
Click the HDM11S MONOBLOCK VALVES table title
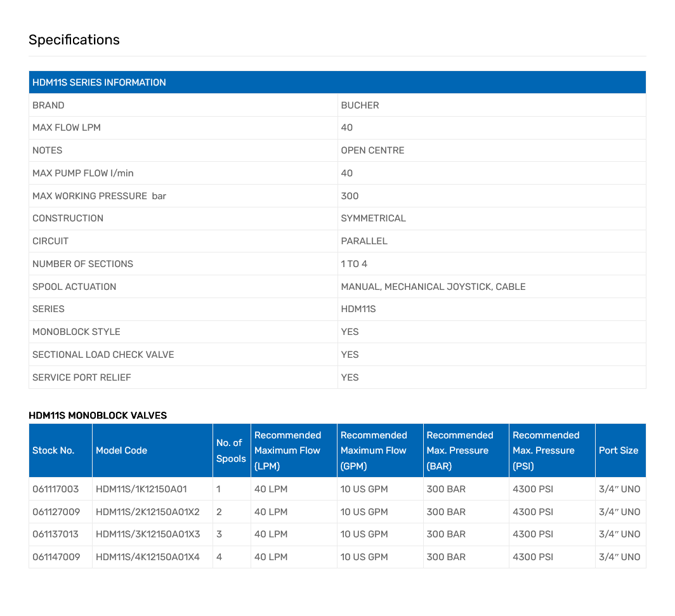click(x=98, y=416)
